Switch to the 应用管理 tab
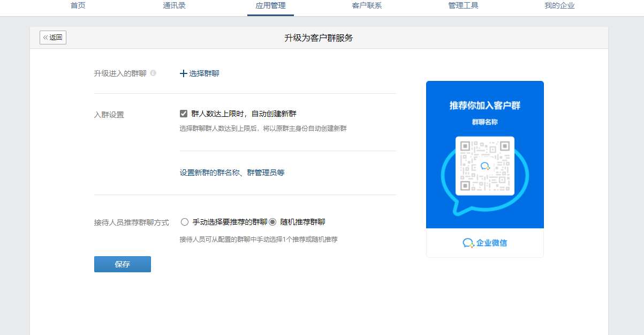 click(270, 6)
